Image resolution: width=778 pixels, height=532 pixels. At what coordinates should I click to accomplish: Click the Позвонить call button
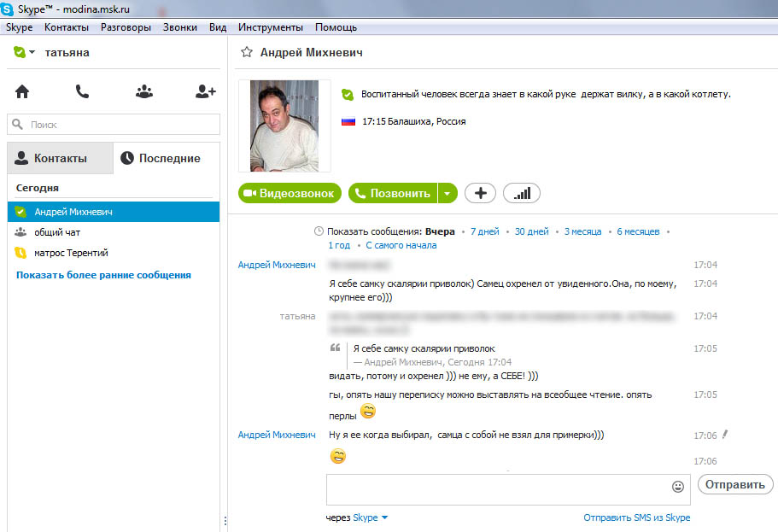[x=393, y=193]
